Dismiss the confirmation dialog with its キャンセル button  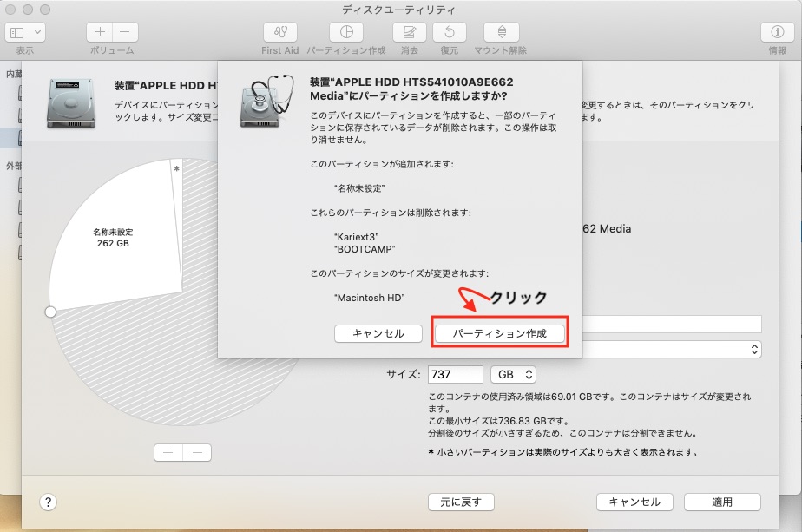tap(378, 333)
